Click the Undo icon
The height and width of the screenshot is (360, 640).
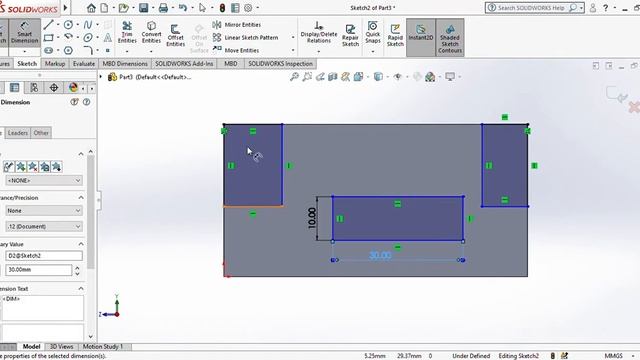pos(183,8)
